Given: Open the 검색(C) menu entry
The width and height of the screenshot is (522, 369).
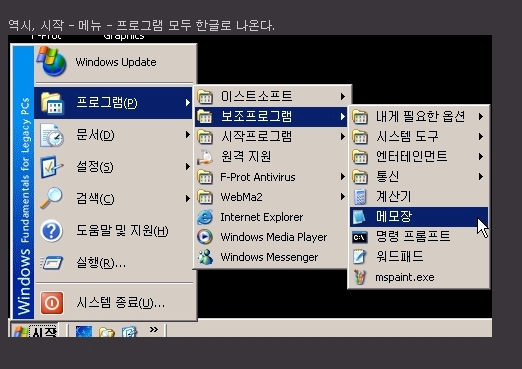Looking at the screenshot, I should 114,199.
